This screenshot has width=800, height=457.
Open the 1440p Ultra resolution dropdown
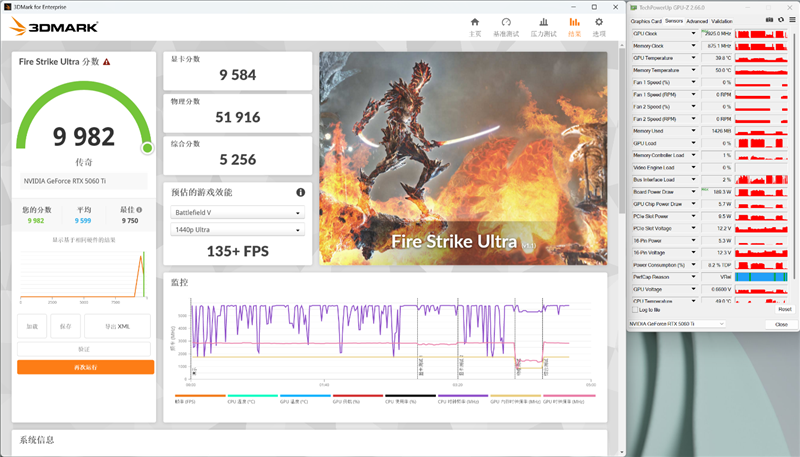[238, 230]
